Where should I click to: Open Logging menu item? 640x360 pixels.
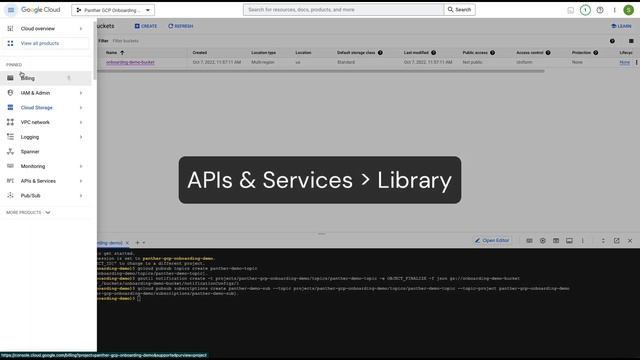[30, 137]
